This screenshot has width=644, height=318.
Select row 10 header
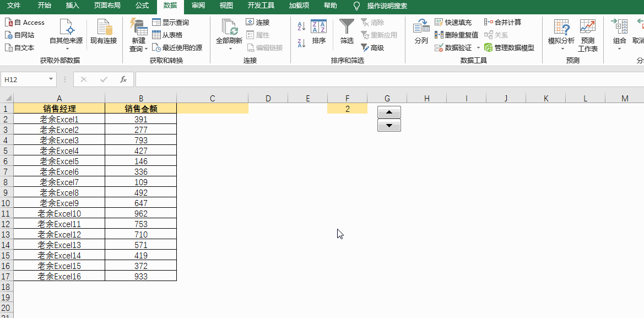(x=7, y=203)
